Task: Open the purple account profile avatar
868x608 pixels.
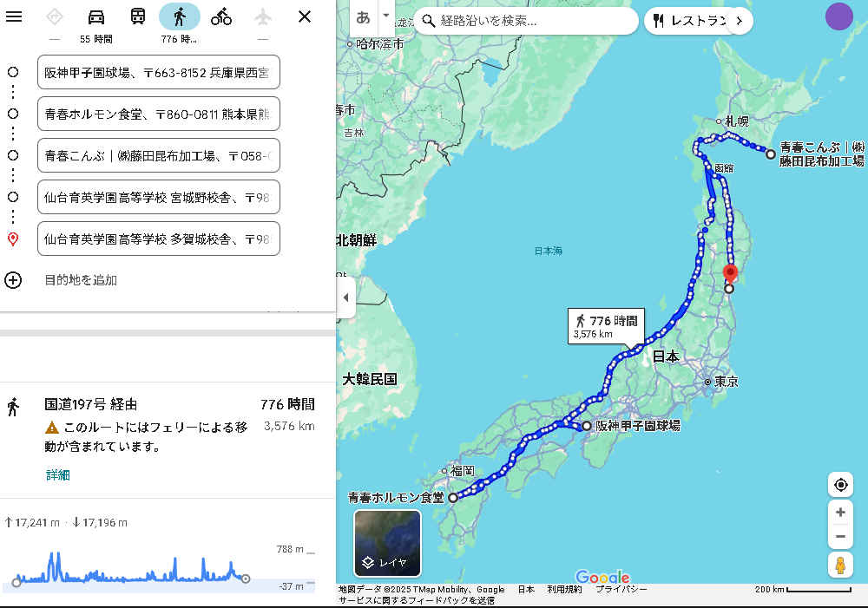Action: point(839,16)
